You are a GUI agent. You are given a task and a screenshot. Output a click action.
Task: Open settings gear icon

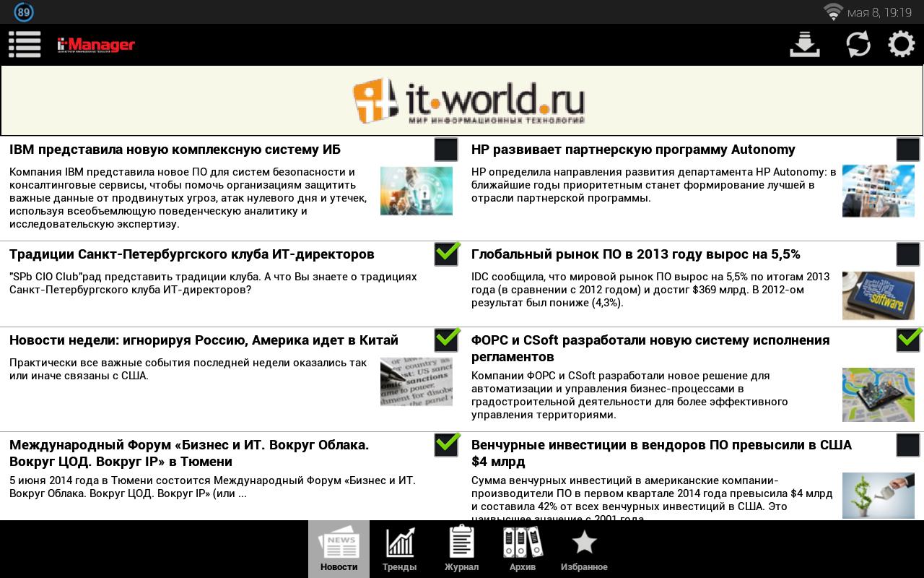pyautogui.click(x=901, y=45)
